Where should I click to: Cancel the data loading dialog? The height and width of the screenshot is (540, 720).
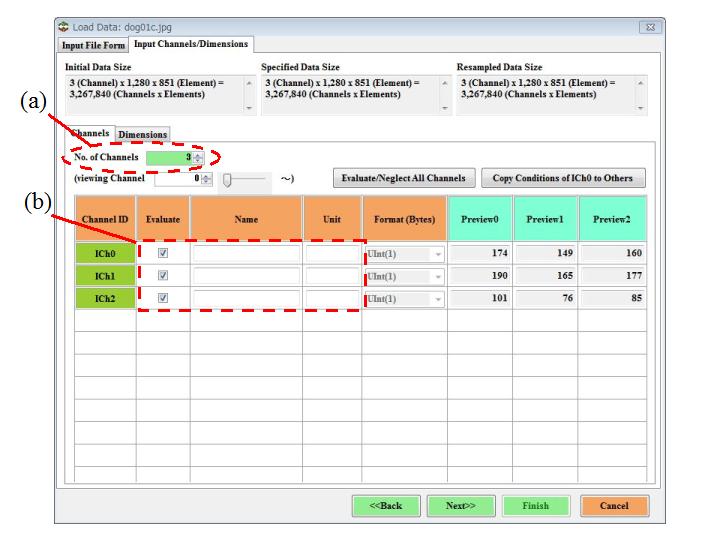(x=613, y=506)
